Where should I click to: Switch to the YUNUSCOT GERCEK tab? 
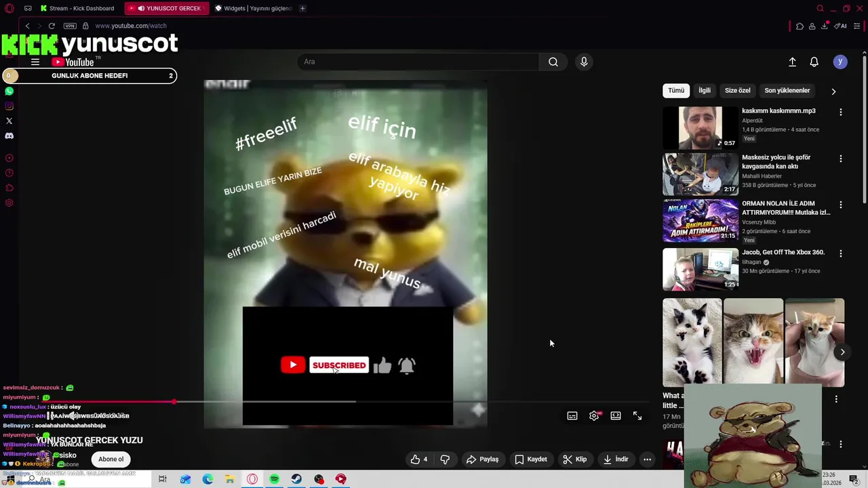click(x=167, y=8)
